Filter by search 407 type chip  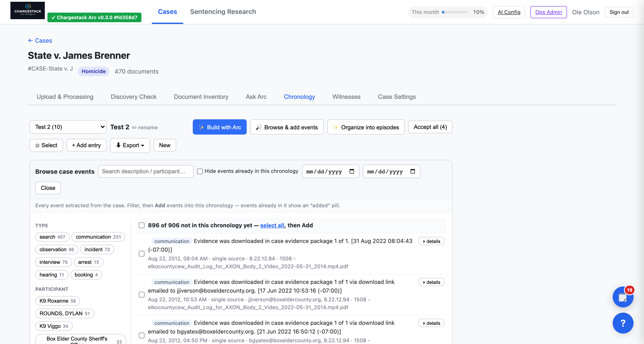52,237
